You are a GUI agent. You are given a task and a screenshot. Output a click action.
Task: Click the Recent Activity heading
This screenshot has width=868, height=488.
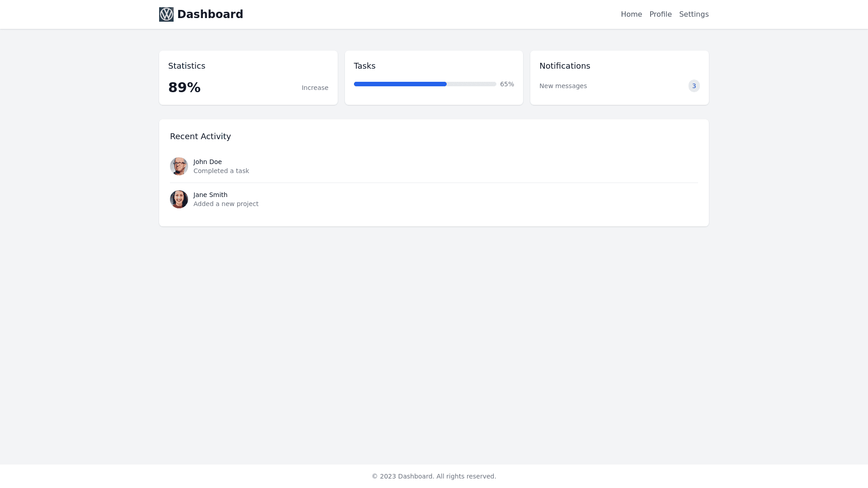click(x=200, y=136)
